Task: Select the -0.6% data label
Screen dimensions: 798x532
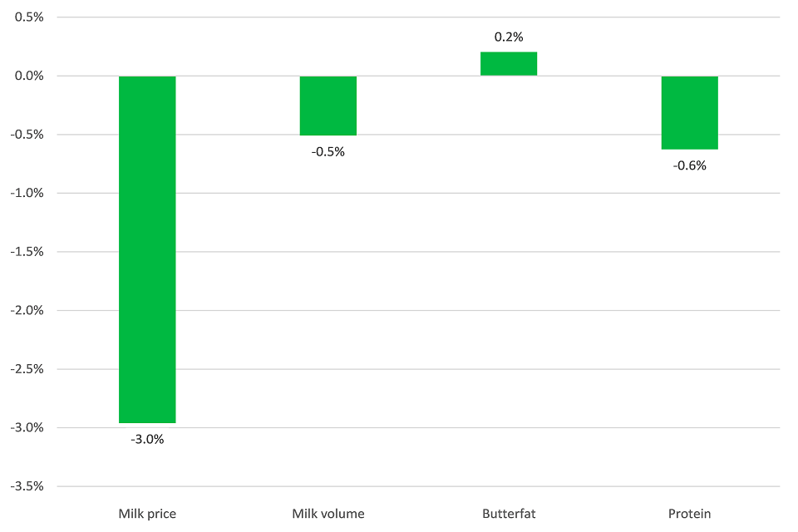Action: point(689,165)
